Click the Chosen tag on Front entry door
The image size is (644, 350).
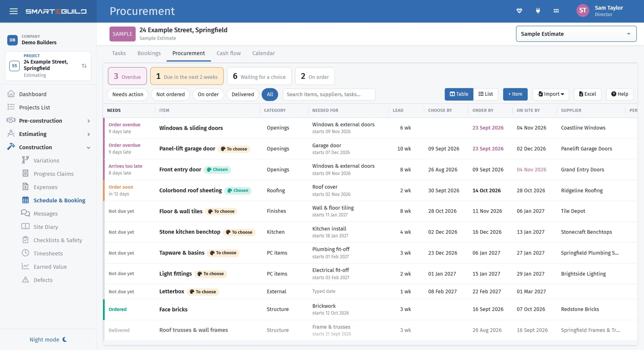[x=217, y=170]
